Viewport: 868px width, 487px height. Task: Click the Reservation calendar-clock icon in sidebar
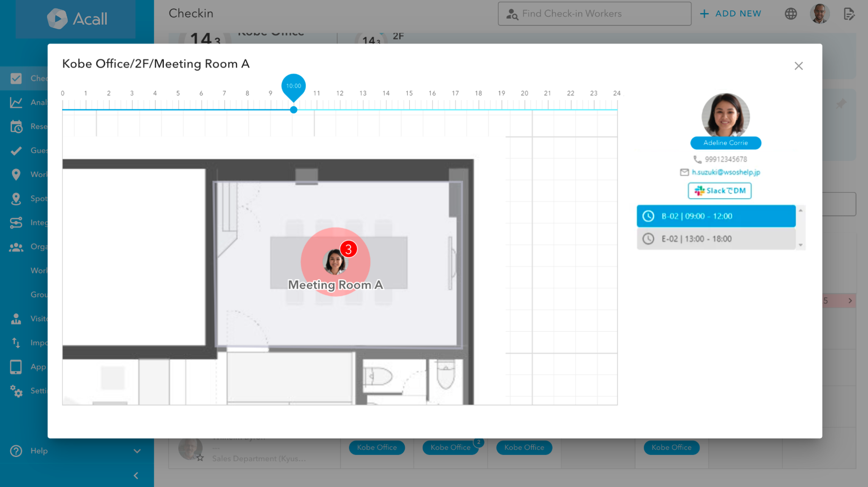pos(16,126)
